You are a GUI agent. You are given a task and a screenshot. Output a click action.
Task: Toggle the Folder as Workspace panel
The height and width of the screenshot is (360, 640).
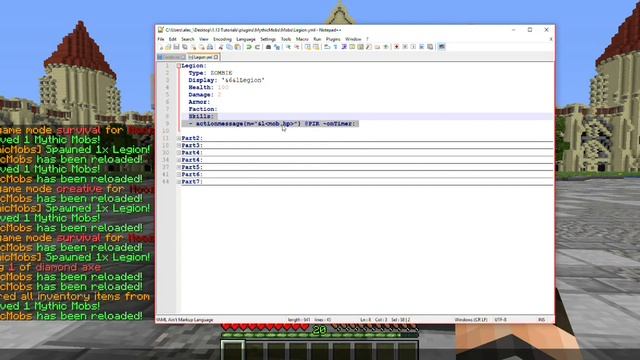[377, 47]
